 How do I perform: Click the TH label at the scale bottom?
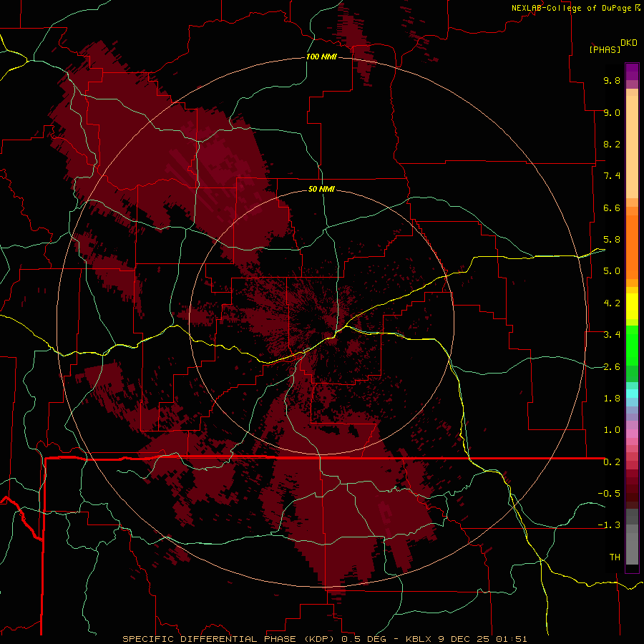click(x=615, y=557)
